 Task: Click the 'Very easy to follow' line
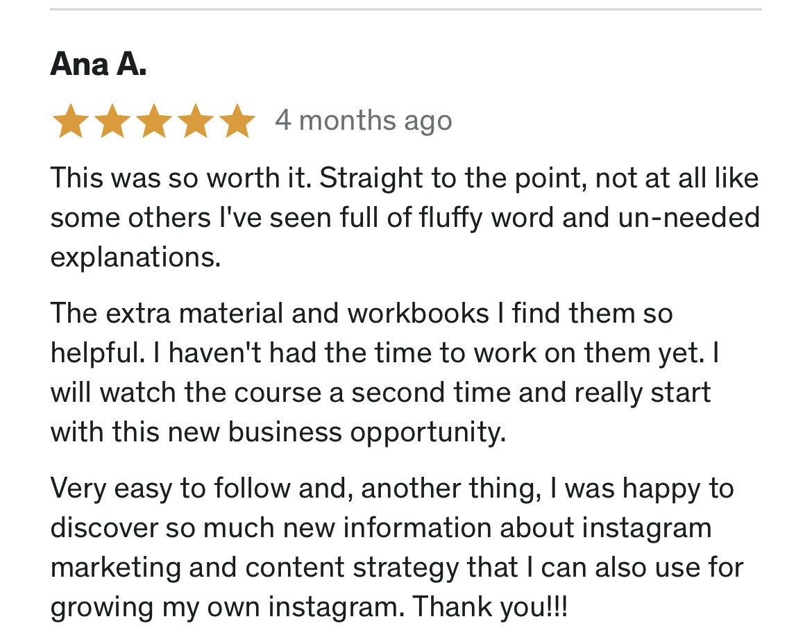click(392, 489)
